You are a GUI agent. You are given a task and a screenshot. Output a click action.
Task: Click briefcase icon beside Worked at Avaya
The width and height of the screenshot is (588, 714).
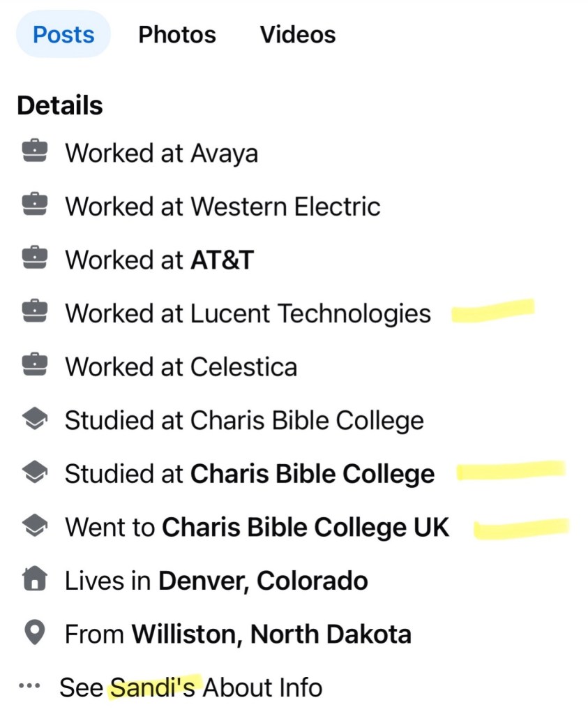click(34, 151)
